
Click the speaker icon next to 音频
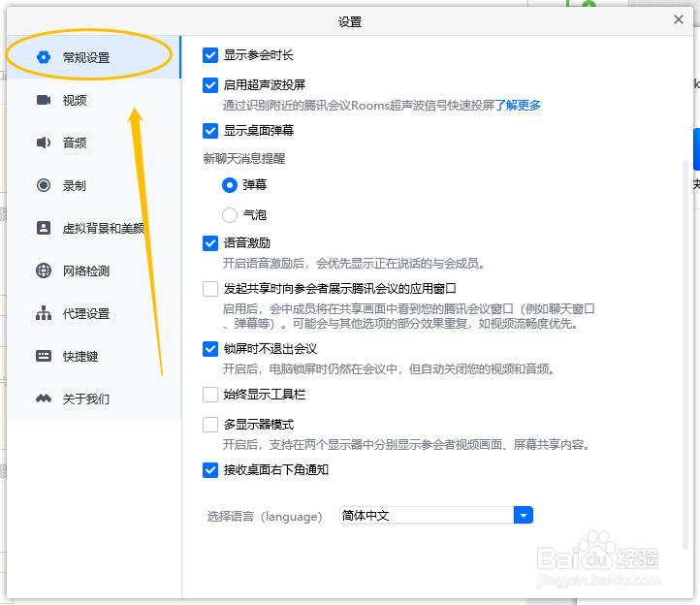[x=44, y=143]
